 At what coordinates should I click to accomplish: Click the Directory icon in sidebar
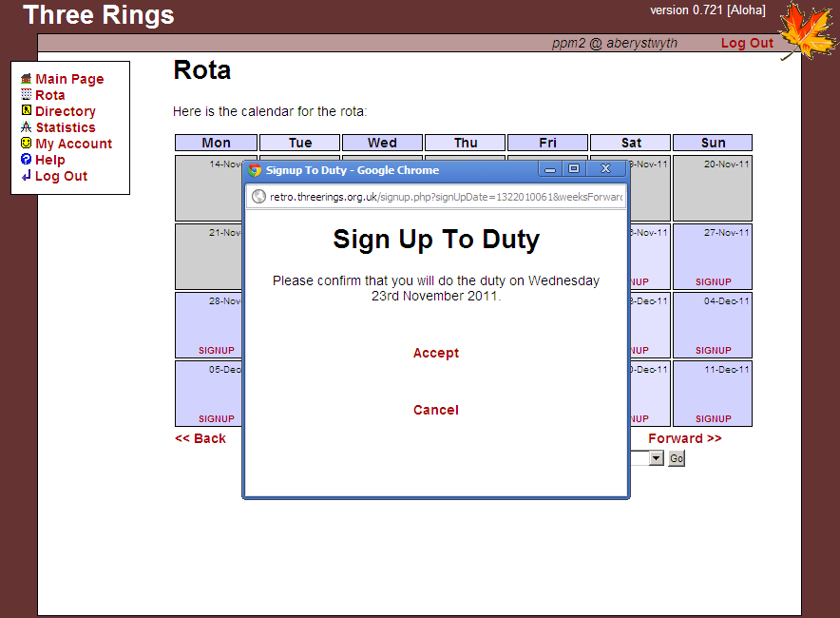(x=27, y=111)
